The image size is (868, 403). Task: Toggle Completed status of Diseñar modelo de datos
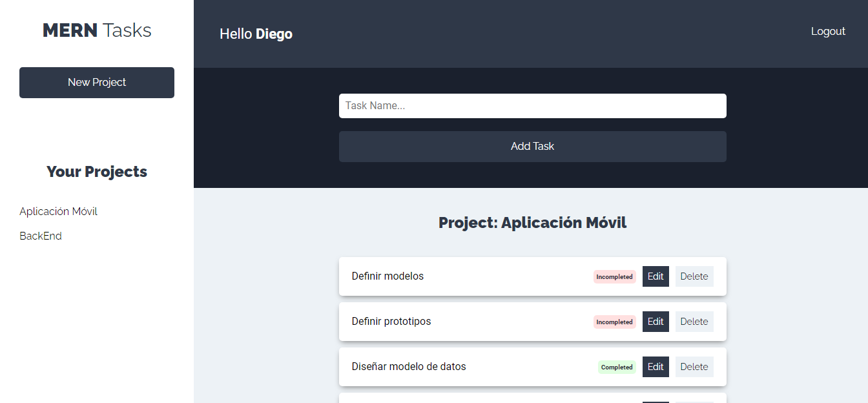coord(617,367)
